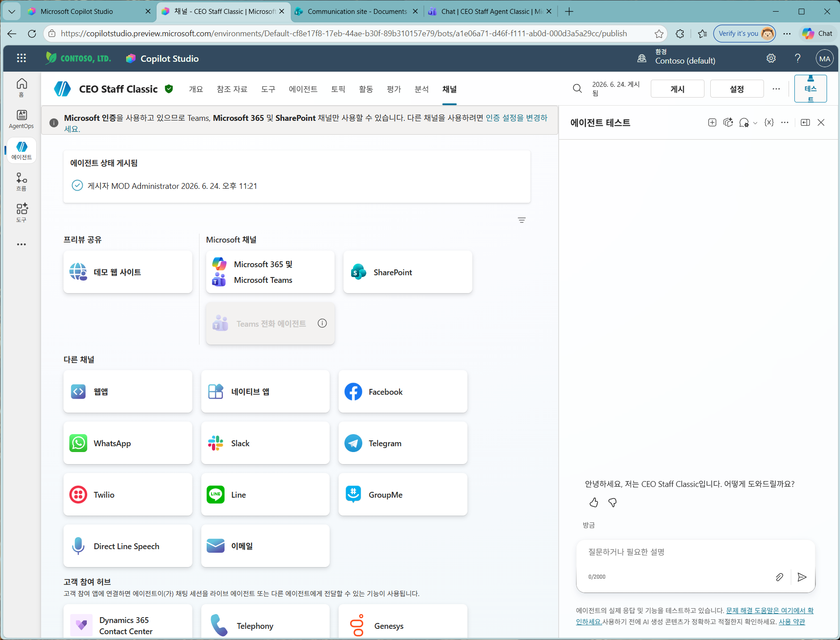Open the troubleshooting help link
Screen dimensions: 840x640
(770, 610)
